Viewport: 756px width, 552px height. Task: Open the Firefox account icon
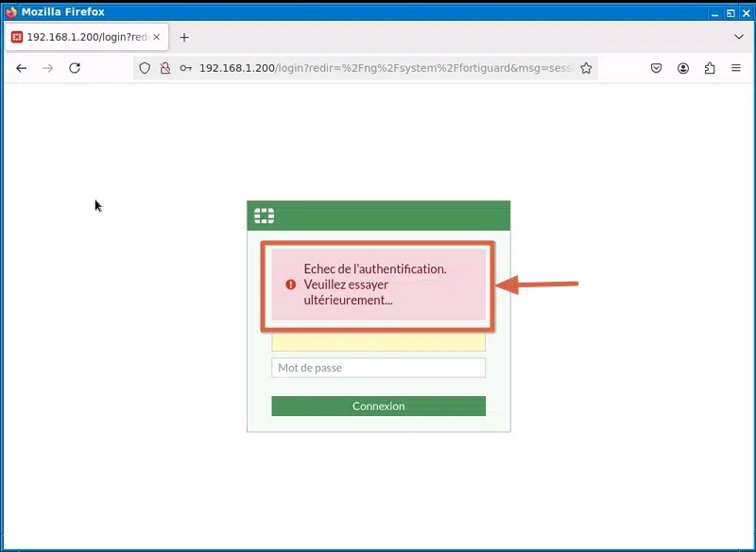point(682,68)
